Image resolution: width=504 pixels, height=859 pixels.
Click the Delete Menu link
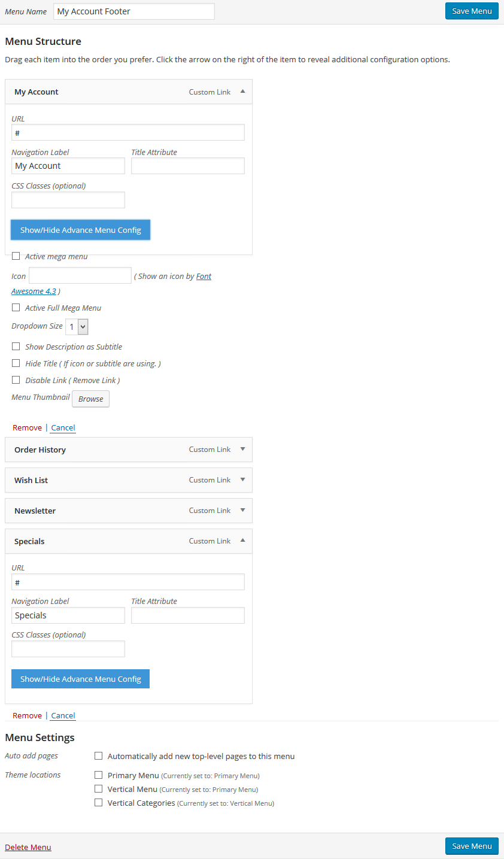(x=28, y=847)
